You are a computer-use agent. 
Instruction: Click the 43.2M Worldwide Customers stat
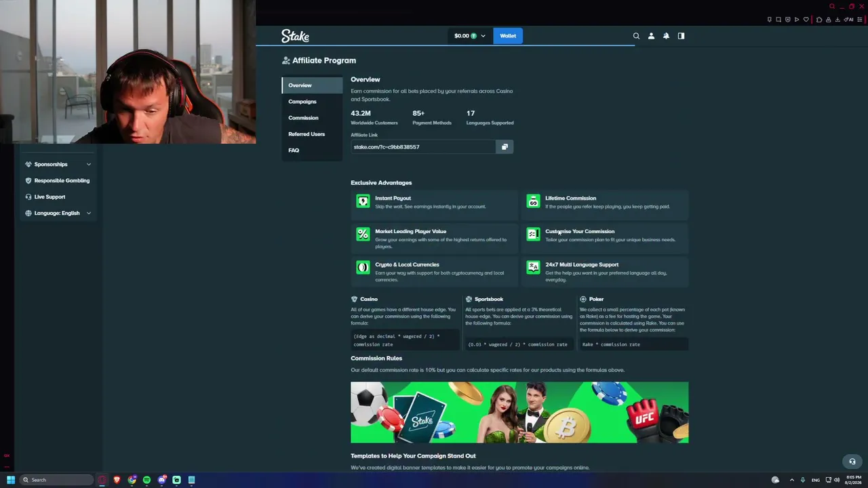pyautogui.click(x=374, y=117)
